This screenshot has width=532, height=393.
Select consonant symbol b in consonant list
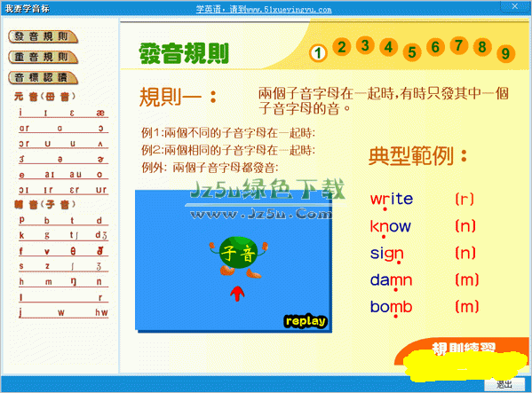(47, 221)
